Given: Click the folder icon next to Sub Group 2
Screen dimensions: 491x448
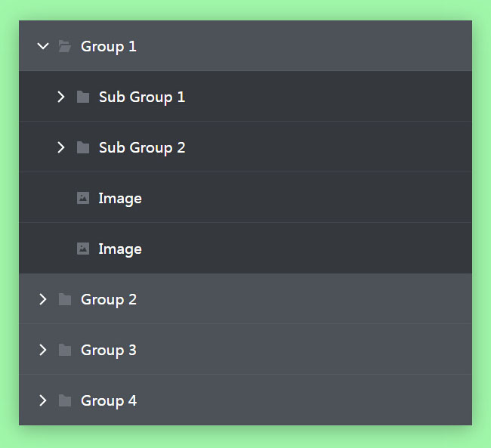Looking at the screenshot, I should [83, 147].
